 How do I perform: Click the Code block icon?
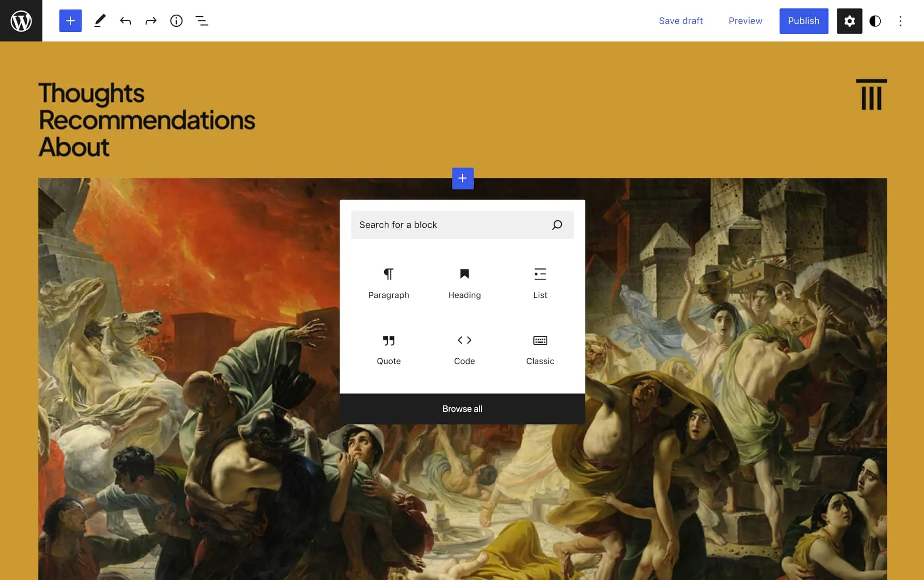pyautogui.click(x=464, y=340)
